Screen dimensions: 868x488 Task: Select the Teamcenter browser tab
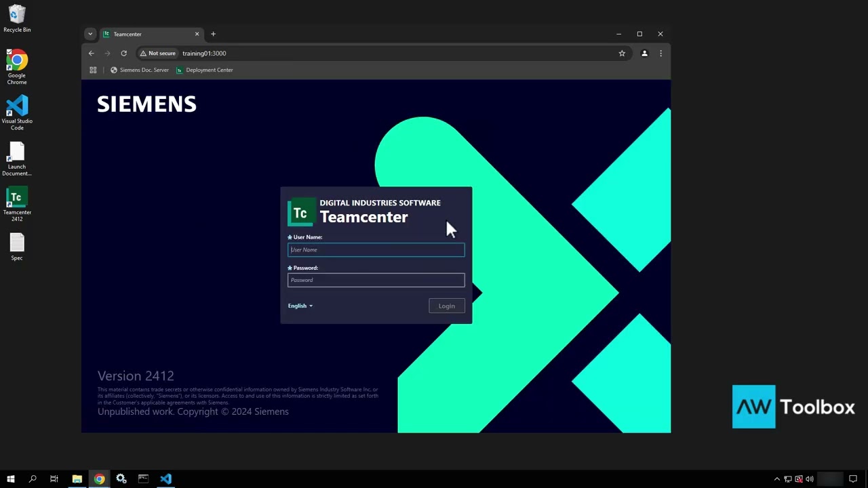(151, 34)
